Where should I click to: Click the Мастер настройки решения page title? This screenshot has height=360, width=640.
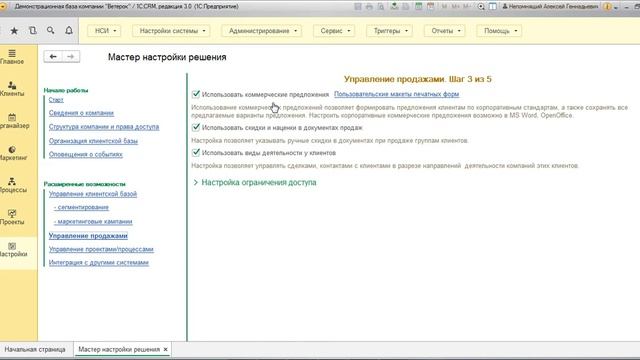point(167,57)
